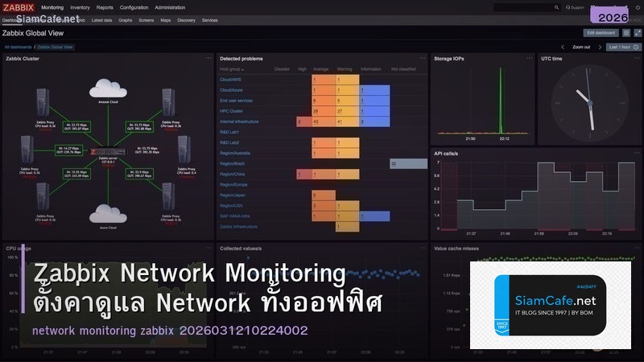The width and height of the screenshot is (644, 362).
Task: Click Internal infrastructure Information cell 3
Action: tap(374, 121)
